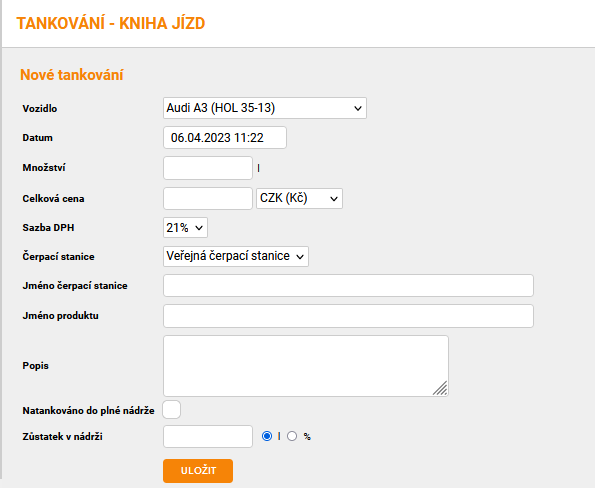Select the percent radio button

[292, 436]
